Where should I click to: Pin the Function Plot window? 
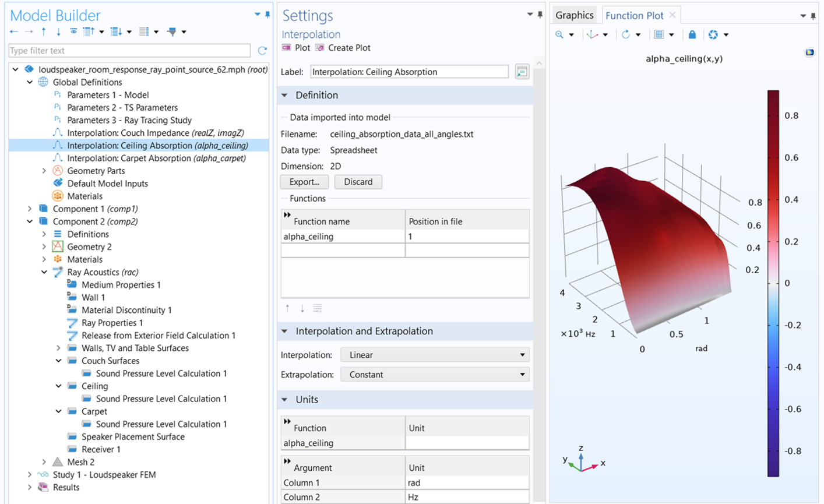click(813, 16)
